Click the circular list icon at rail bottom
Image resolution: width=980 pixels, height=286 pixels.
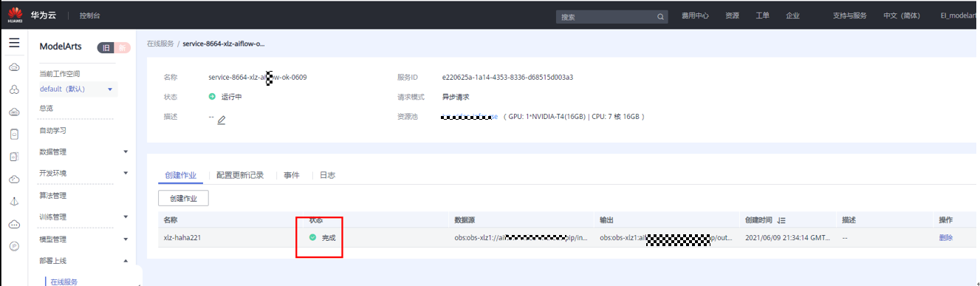(14, 246)
